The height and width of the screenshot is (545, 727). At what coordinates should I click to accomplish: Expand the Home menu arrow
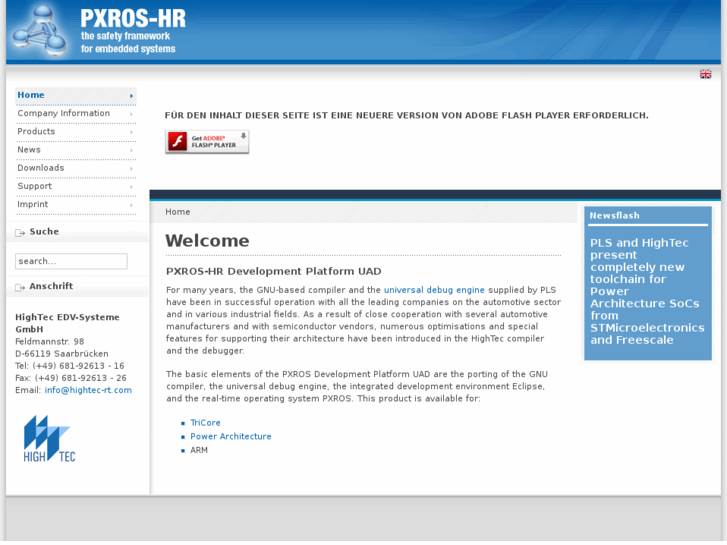click(x=131, y=96)
